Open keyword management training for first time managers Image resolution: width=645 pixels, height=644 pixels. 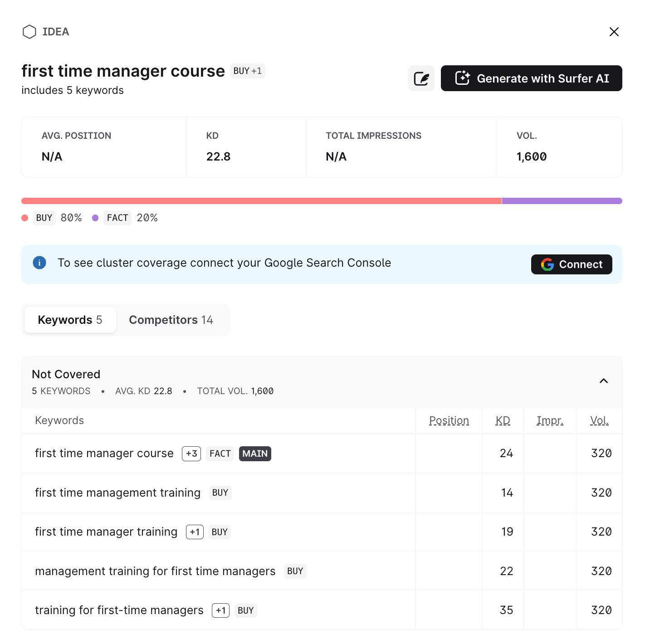(155, 571)
